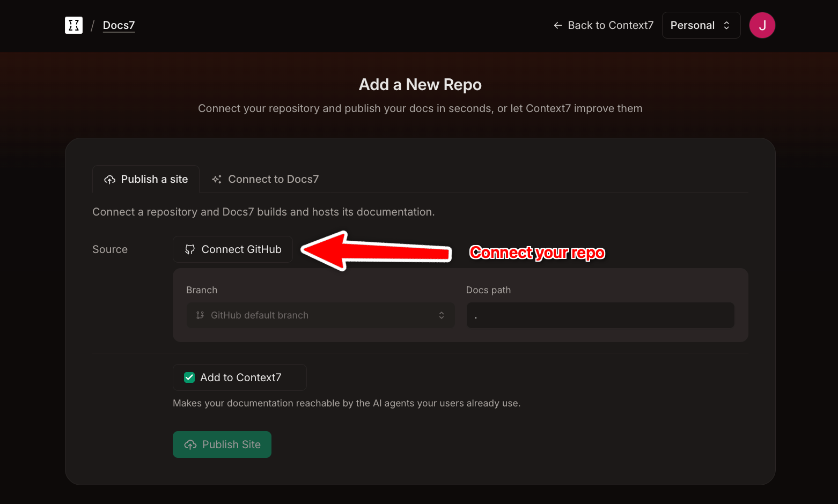Click the Publish Site button
838x504 pixels.
click(x=222, y=444)
